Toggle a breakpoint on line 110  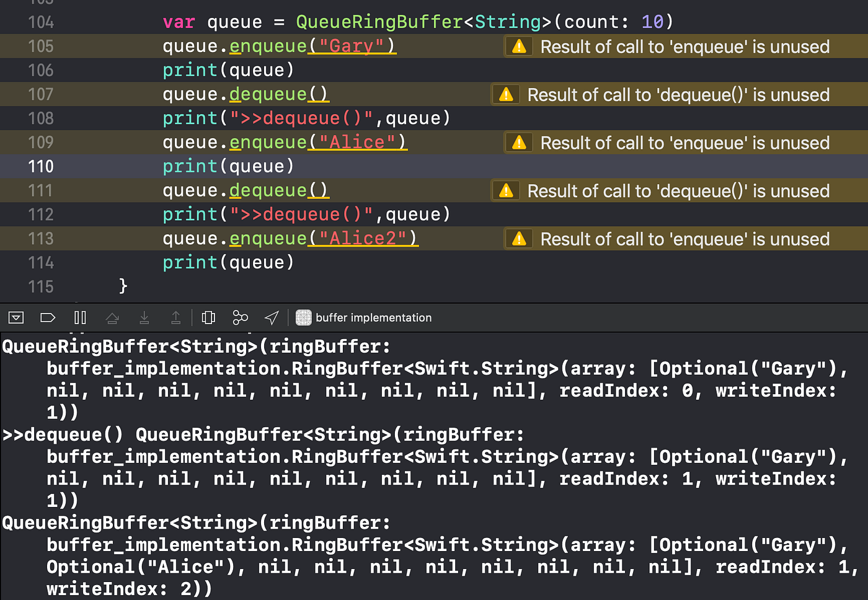[x=40, y=166]
